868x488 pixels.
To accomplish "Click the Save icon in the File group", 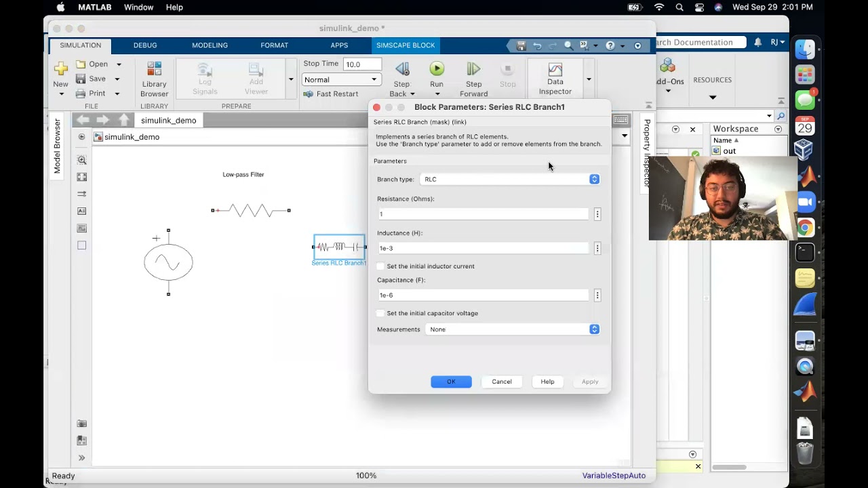I will (81, 79).
